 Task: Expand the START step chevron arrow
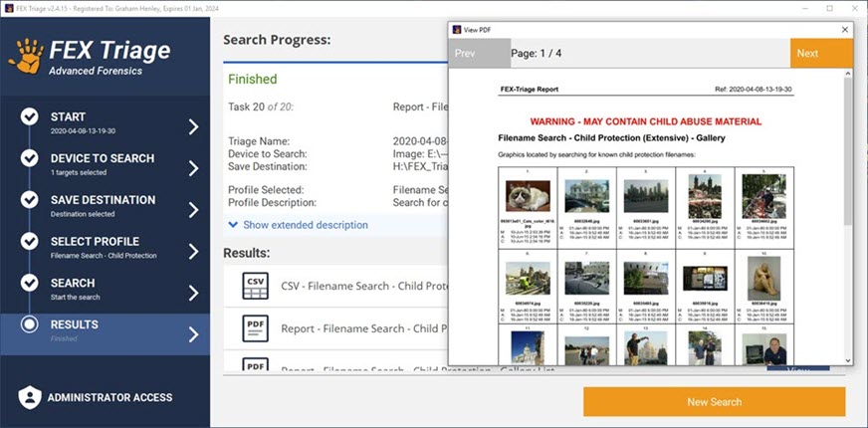[193, 126]
